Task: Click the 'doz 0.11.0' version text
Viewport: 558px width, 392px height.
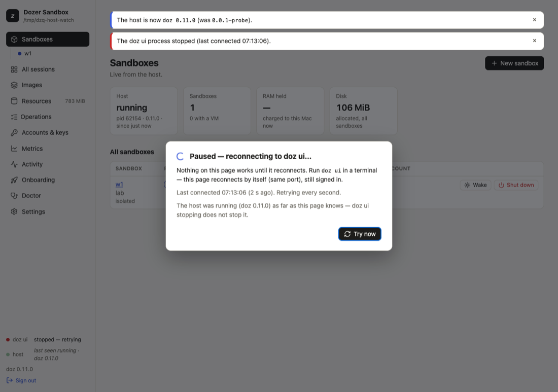Action: [20, 369]
